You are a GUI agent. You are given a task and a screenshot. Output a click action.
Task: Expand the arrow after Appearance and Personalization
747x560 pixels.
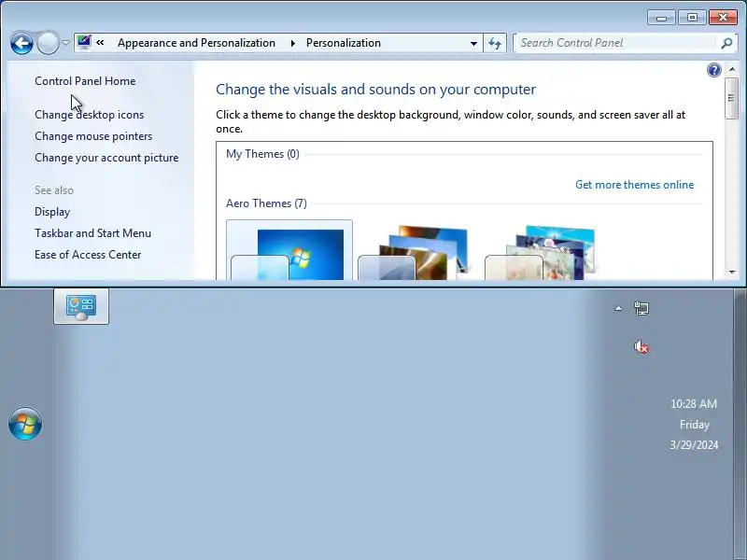(x=292, y=43)
